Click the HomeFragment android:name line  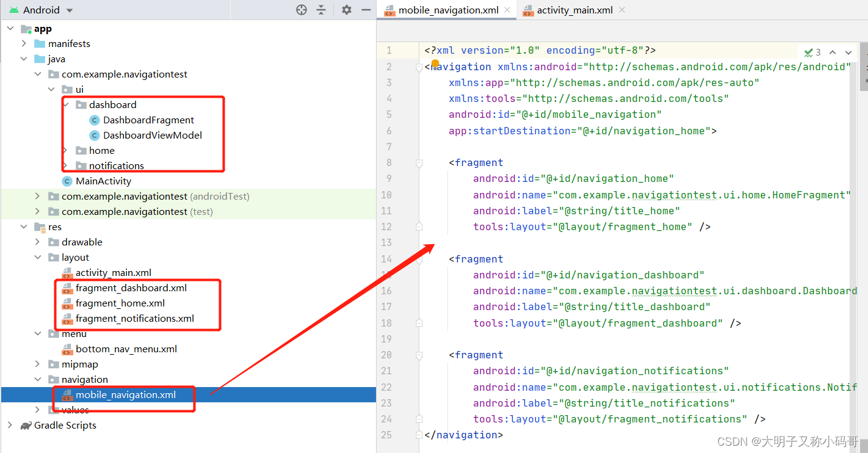point(662,195)
